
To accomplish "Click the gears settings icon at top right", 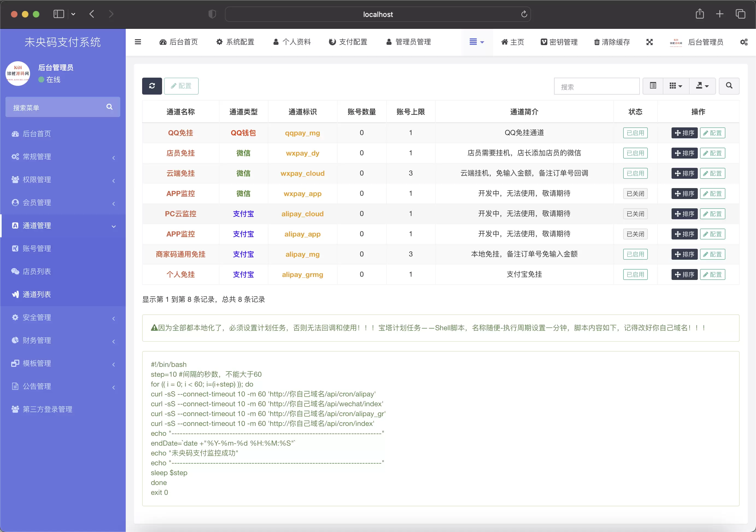I will (x=743, y=42).
